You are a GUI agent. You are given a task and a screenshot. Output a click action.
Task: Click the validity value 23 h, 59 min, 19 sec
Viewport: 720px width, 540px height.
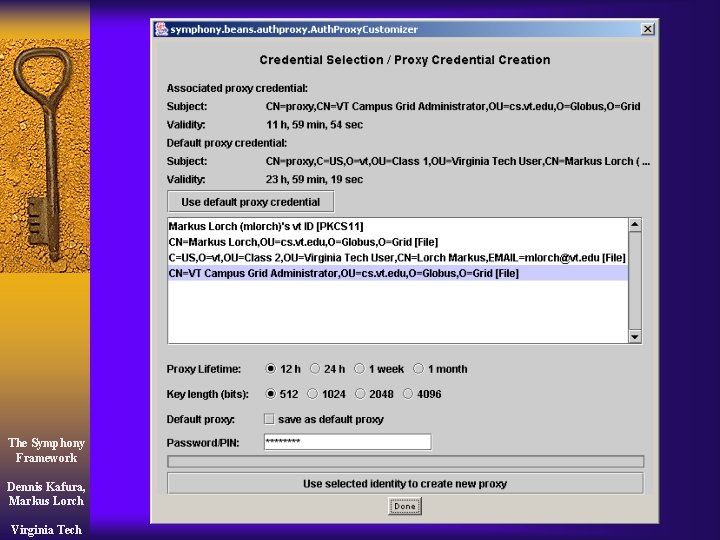click(x=315, y=180)
